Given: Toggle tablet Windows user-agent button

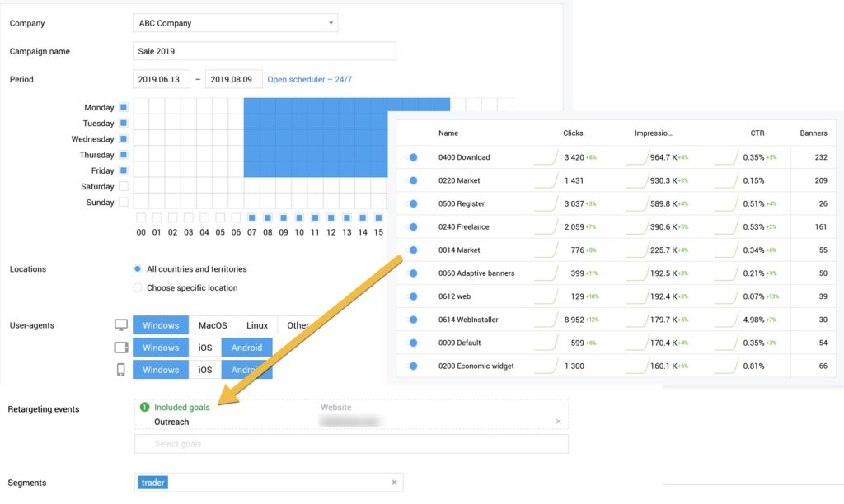Looking at the screenshot, I should pyautogui.click(x=161, y=348).
